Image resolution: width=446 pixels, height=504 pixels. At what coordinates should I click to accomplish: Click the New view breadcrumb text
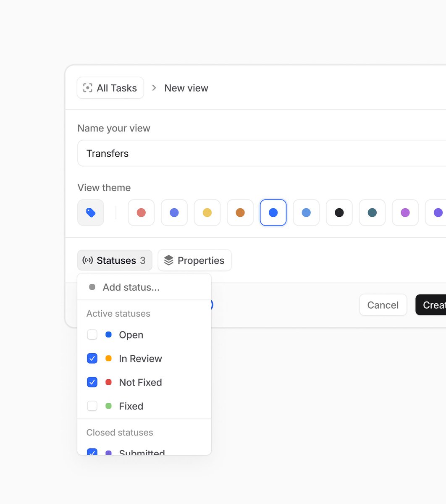186,88
